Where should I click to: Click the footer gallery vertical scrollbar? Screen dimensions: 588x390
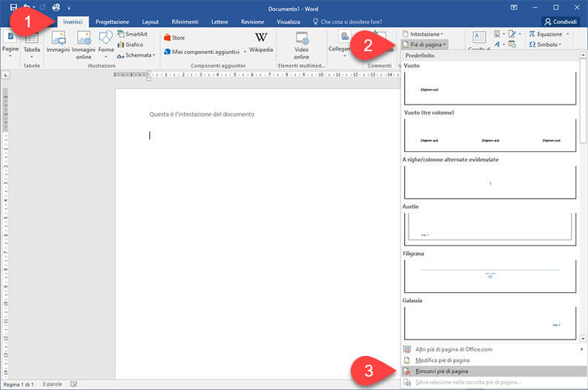click(x=583, y=200)
